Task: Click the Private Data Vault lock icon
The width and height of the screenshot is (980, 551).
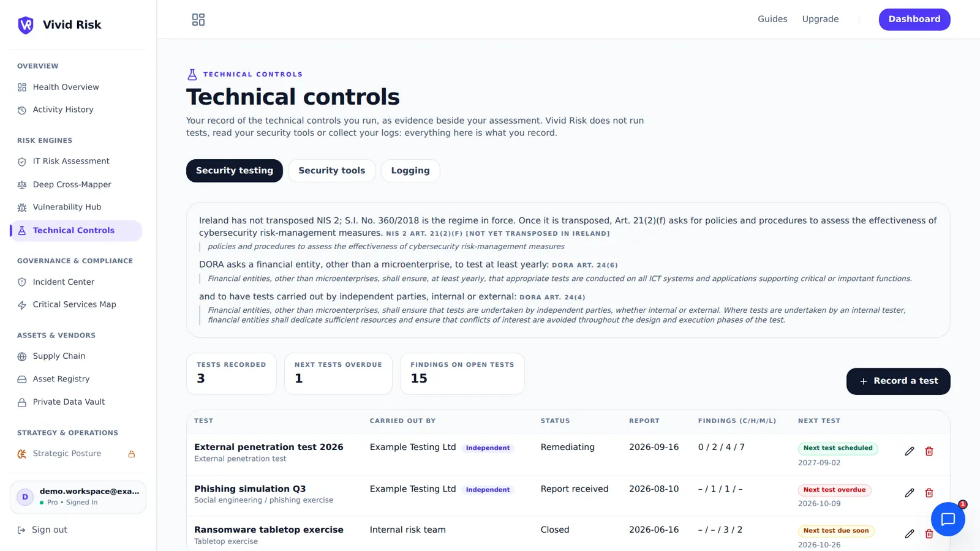Action: pyautogui.click(x=22, y=402)
